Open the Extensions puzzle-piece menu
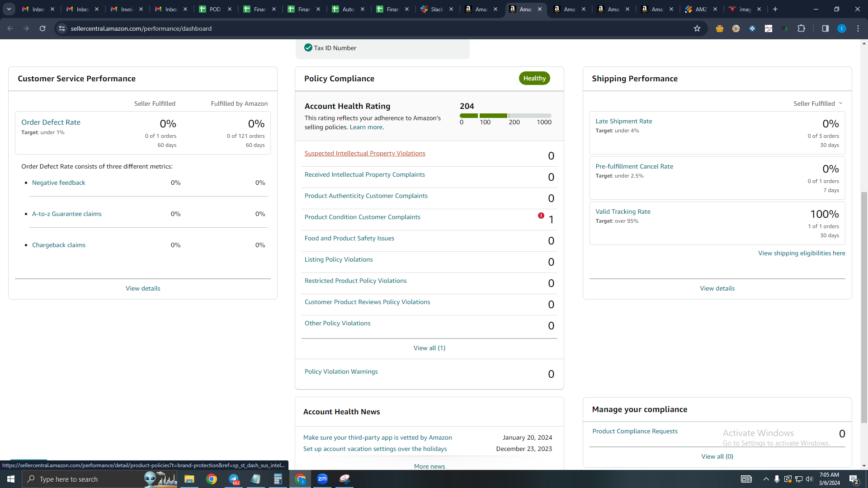Viewport: 868px width, 488px height. click(x=802, y=28)
